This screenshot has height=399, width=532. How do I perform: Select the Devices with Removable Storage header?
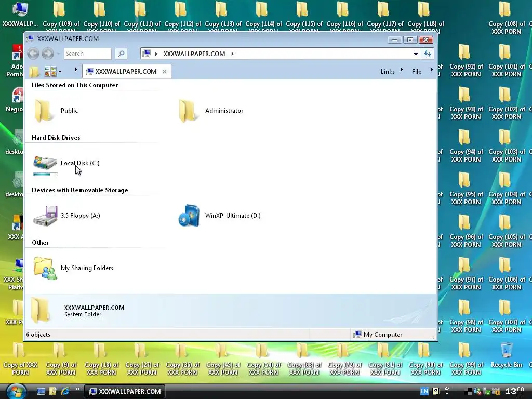79,190
